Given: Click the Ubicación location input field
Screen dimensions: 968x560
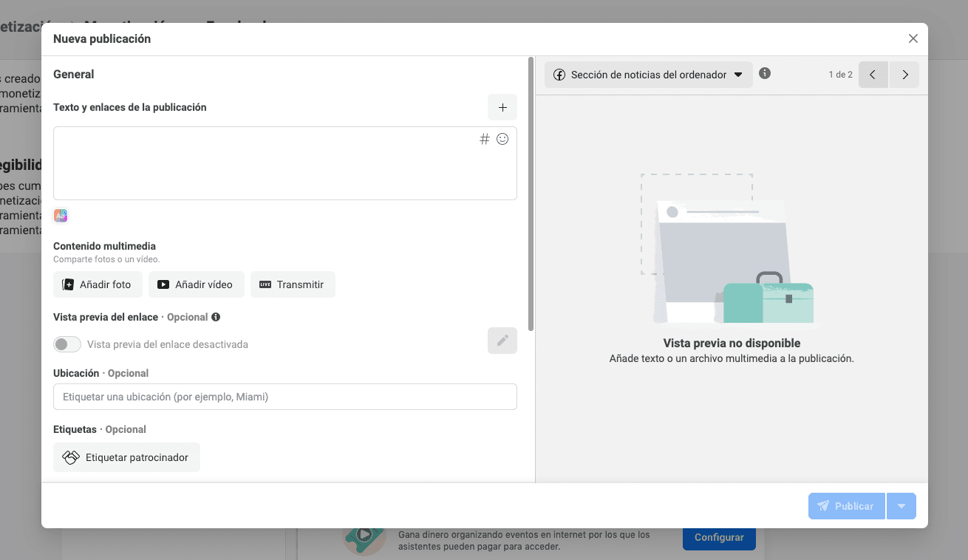Looking at the screenshot, I should coord(284,397).
